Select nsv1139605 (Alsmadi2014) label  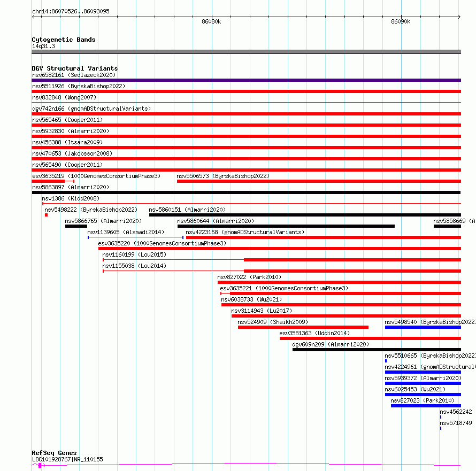point(126,232)
